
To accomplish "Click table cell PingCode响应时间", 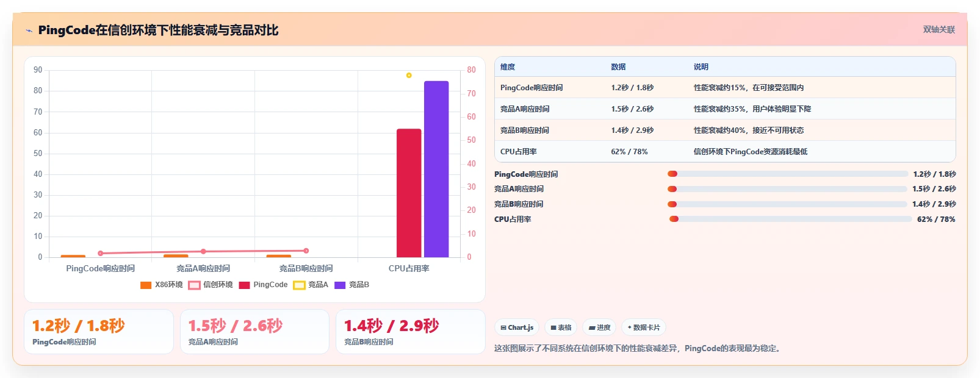I will (531, 88).
